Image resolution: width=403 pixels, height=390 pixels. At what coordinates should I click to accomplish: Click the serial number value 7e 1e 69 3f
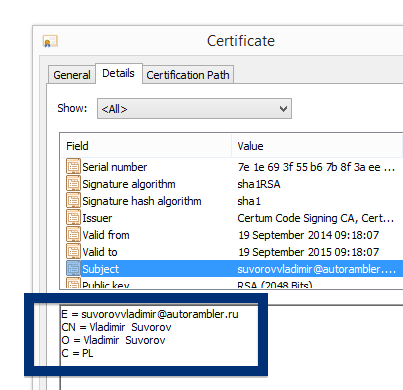[x=316, y=167]
